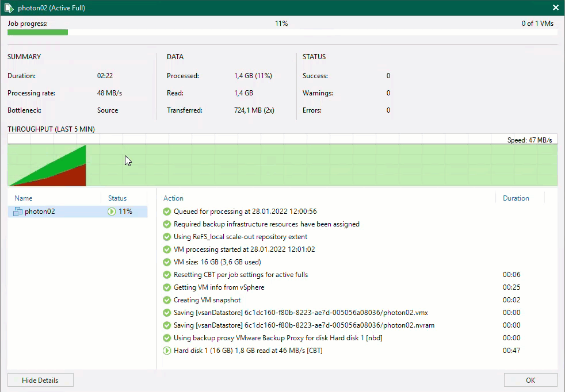Click the VM icon beside photon02

[18, 212]
